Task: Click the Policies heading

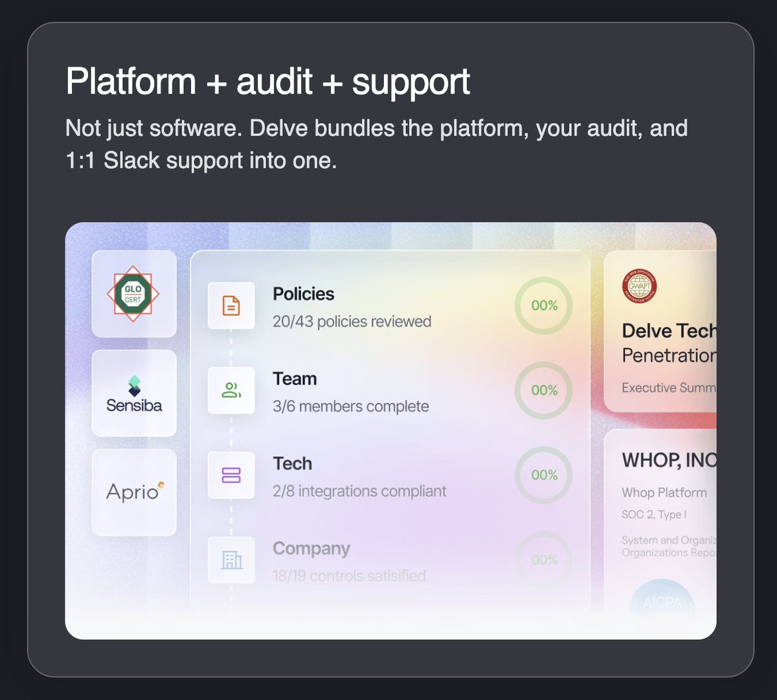Action: tap(304, 294)
